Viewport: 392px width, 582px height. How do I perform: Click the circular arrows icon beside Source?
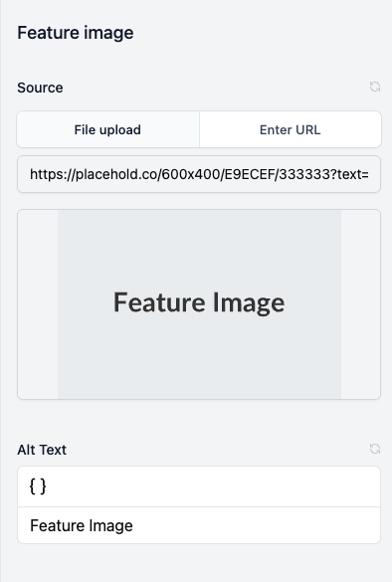click(375, 87)
